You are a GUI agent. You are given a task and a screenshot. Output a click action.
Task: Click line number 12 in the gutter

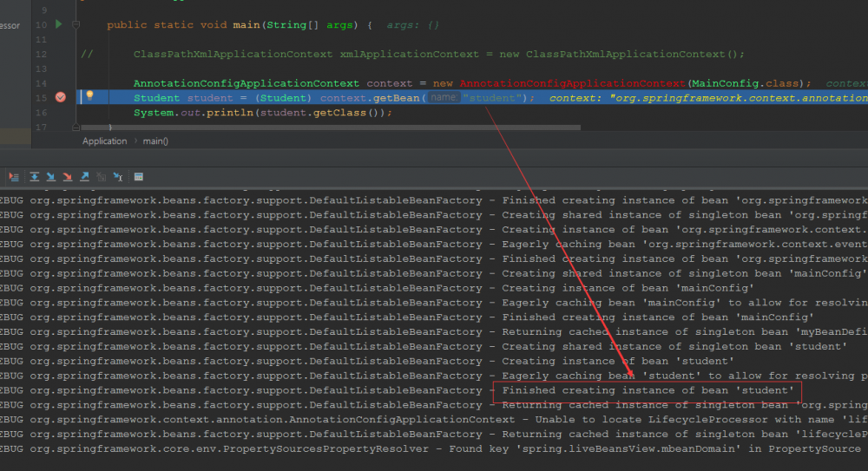[41, 55]
